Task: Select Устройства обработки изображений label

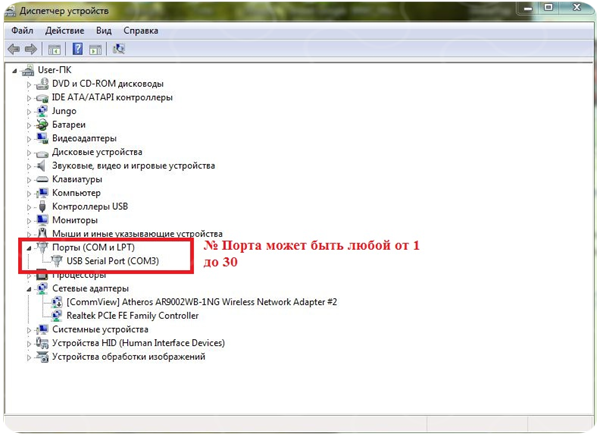Action: [129, 357]
